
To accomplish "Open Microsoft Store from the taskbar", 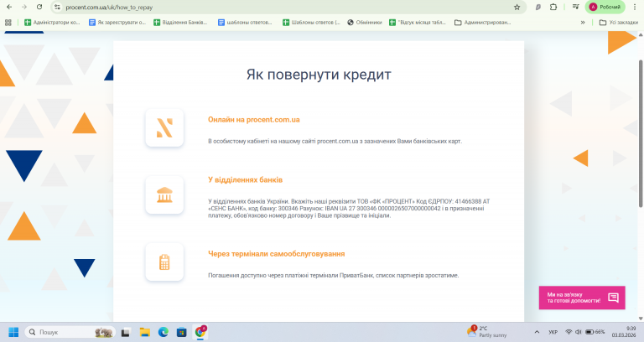I will (x=181, y=332).
